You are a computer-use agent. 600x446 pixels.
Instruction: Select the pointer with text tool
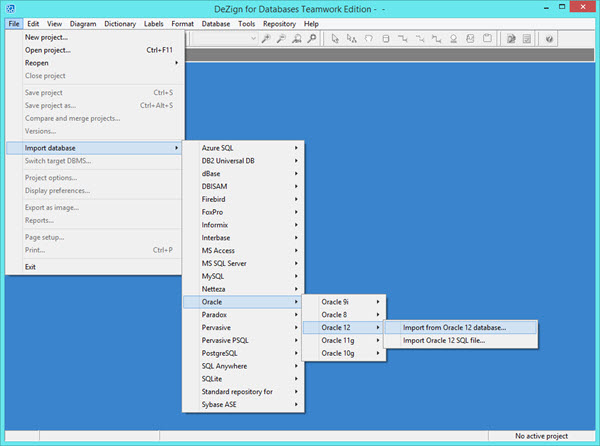[352, 39]
